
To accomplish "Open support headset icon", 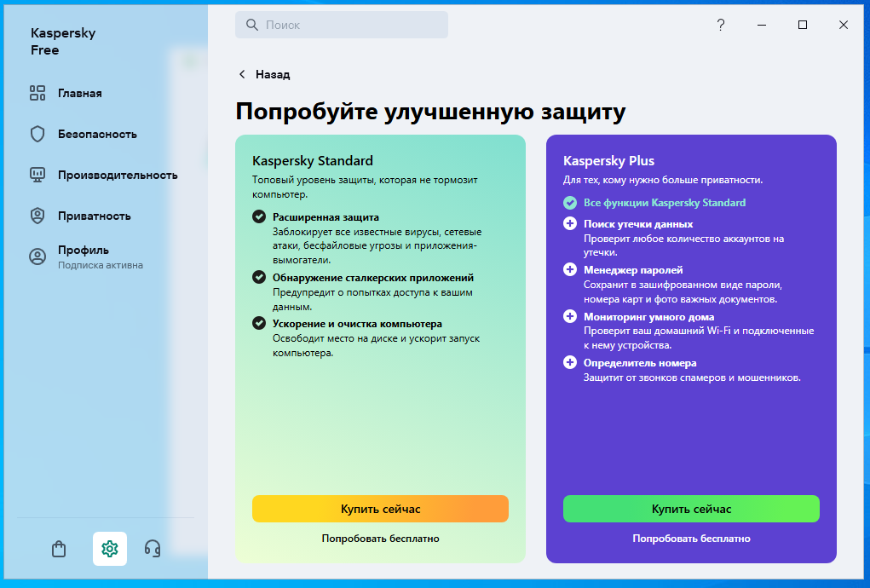I will pos(153,549).
